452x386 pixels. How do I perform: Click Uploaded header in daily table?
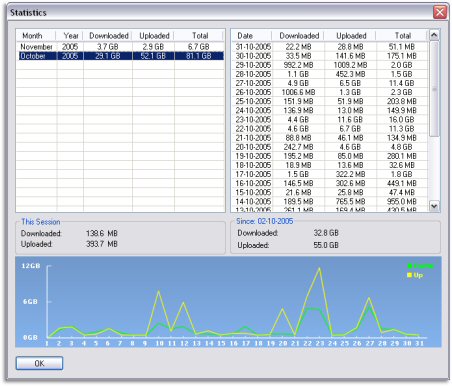pos(350,36)
